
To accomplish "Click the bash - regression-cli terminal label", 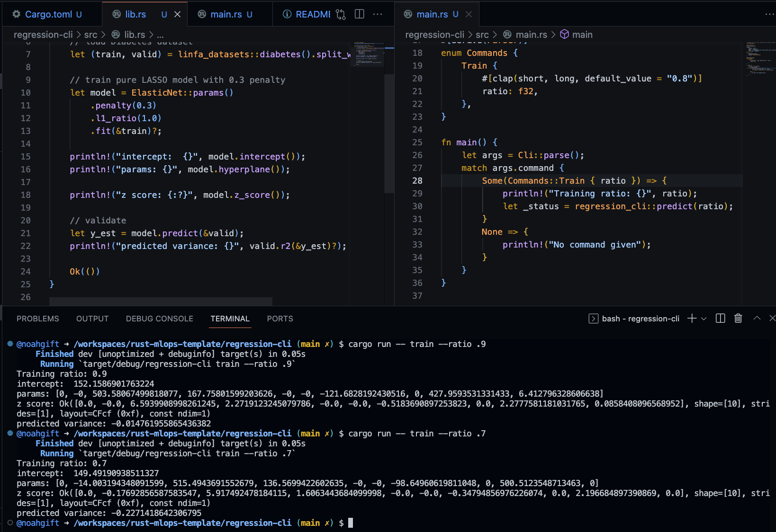I will click(641, 319).
